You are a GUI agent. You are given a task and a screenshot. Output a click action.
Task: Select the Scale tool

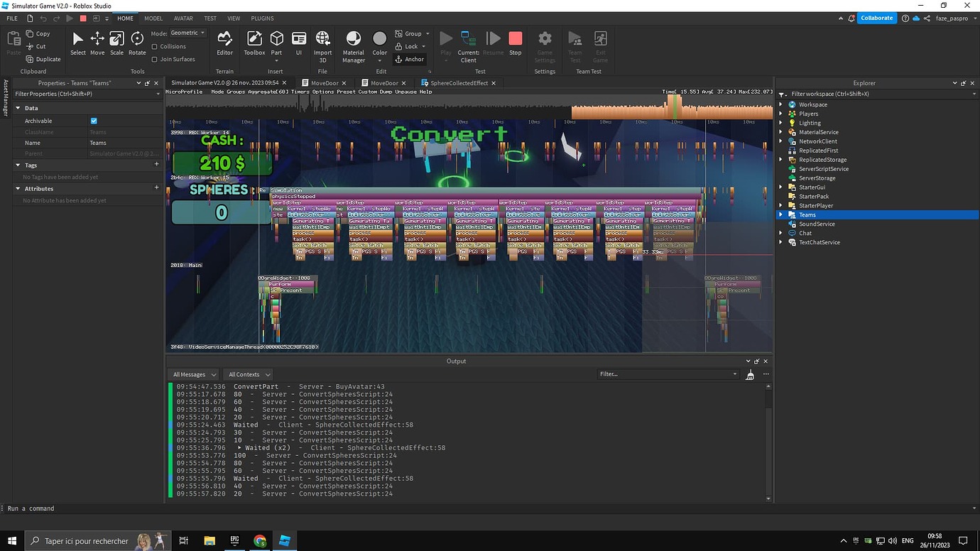[x=116, y=43]
